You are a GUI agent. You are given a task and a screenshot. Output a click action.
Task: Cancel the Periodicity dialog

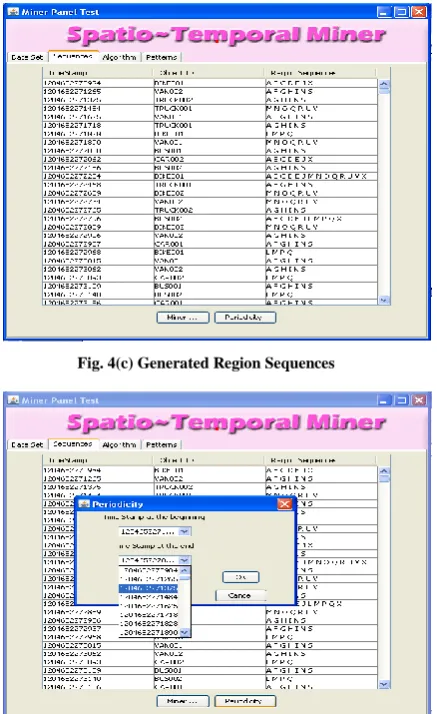pos(240,596)
